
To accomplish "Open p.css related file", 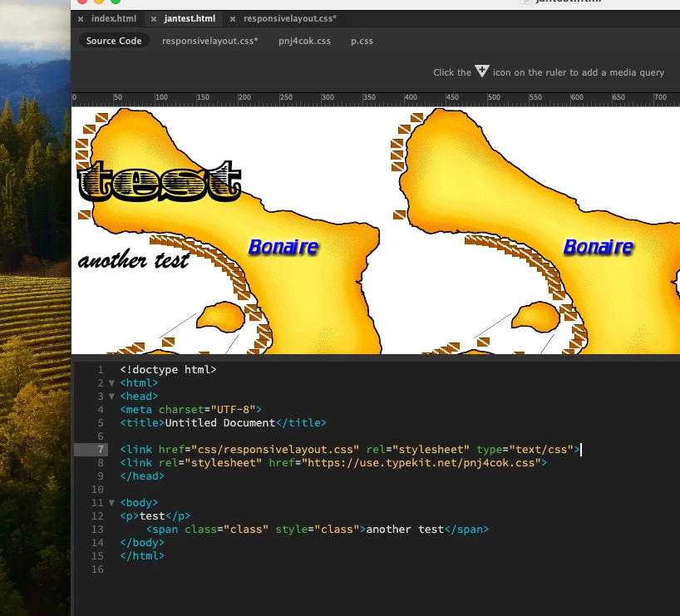I will click(x=362, y=41).
